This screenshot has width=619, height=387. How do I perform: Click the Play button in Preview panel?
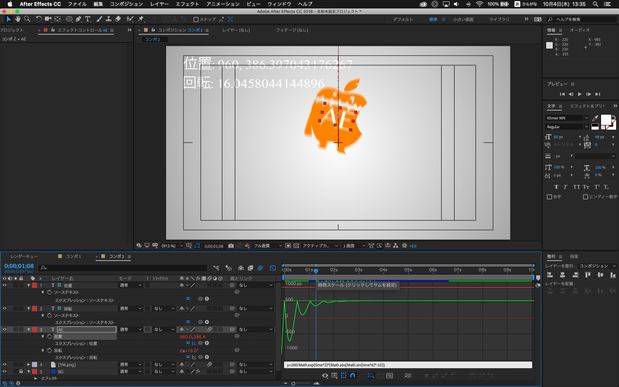[x=580, y=94]
